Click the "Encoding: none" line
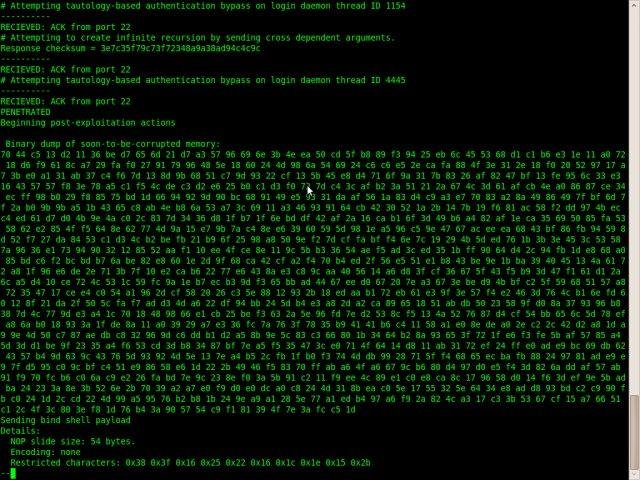The width and height of the screenshot is (640, 480). coord(45,452)
